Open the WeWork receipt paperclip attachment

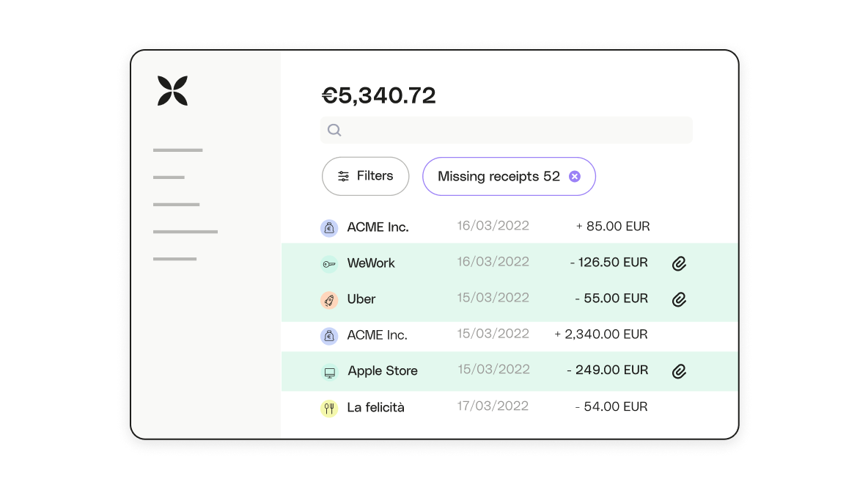[x=679, y=263]
